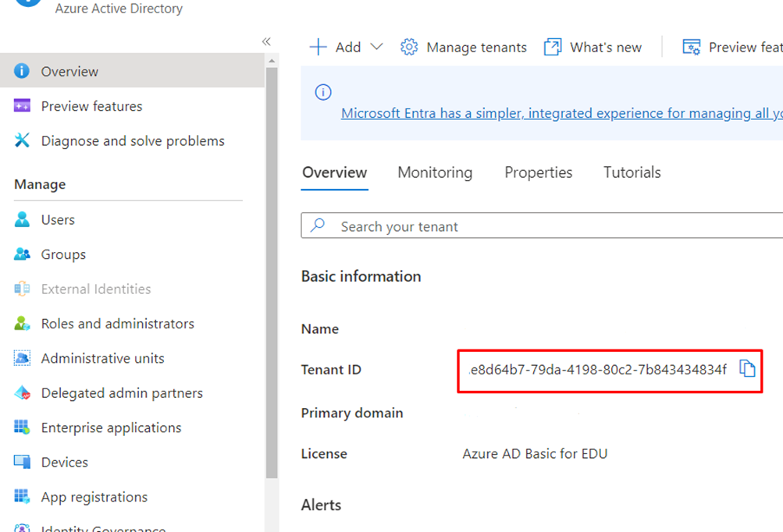Viewport: 783px width, 532px height.
Task: Click the Roles and administrators icon
Action: click(22, 324)
